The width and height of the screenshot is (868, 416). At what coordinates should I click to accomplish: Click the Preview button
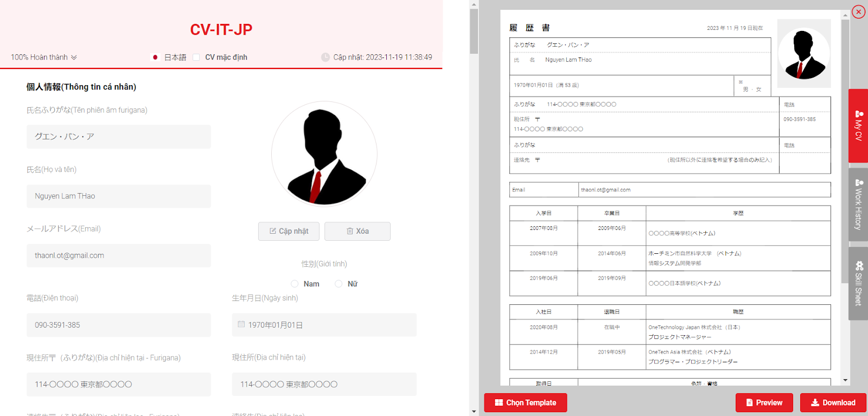pyautogui.click(x=764, y=402)
